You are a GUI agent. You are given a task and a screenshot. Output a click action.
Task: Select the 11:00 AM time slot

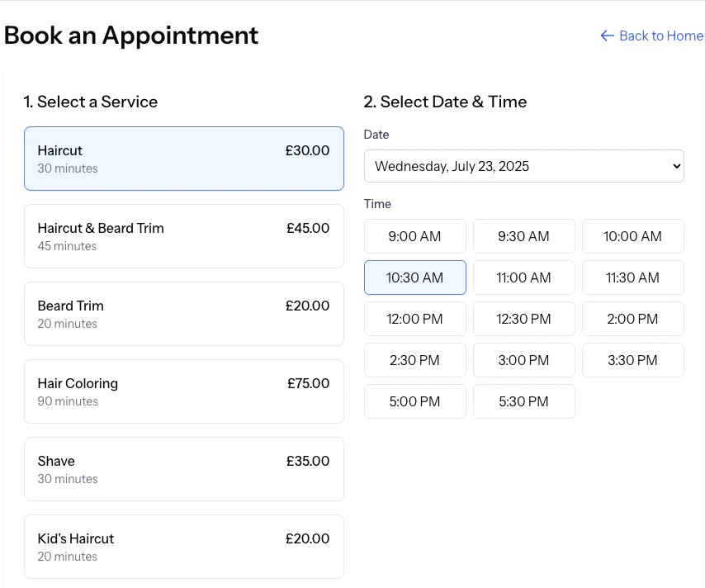[x=523, y=277]
